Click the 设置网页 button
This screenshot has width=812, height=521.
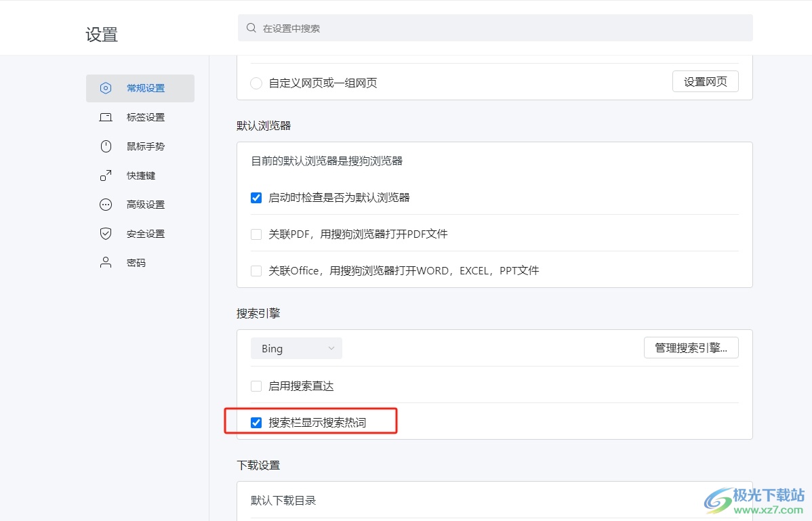click(706, 82)
